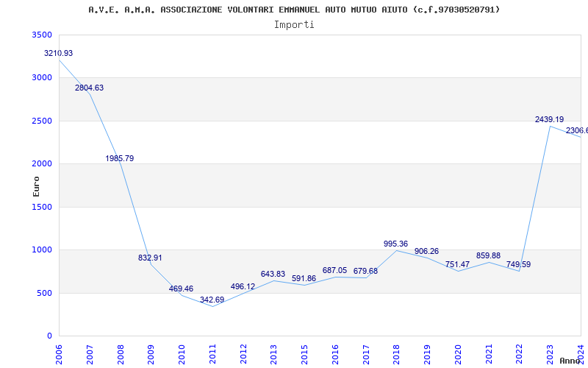Click the 2020 x-axis year label
The width and height of the screenshot is (588, 368).
click(458, 354)
